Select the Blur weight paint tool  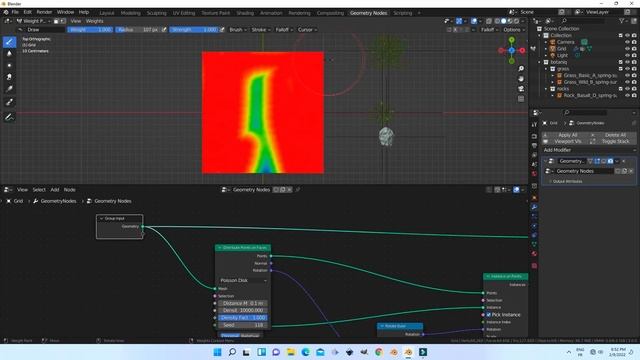pos(9,53)
